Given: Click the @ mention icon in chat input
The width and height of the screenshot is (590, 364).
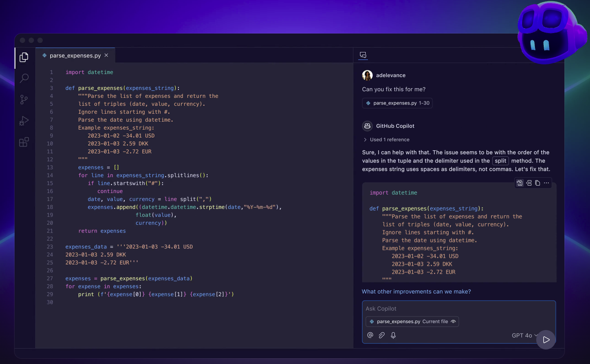Looking at the screenshot, I should tap(370, 335).
